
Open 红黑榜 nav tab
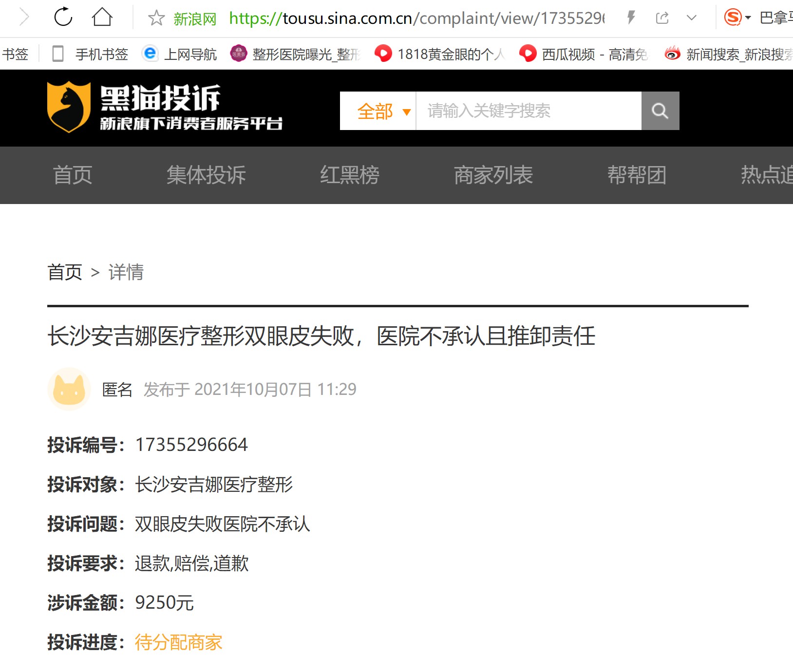[x=350, y=175]
